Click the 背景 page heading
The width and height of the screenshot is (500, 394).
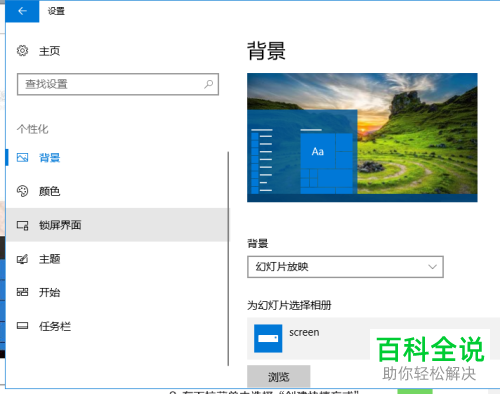(x=266, y=51)
